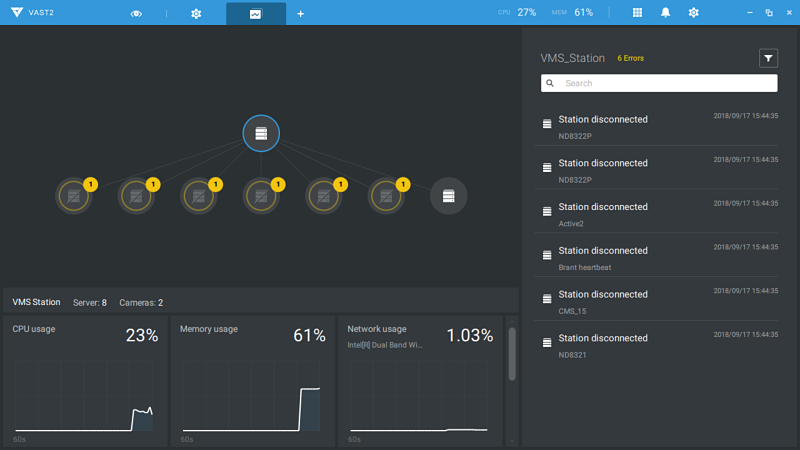Add a new tab with plus
The height and width of the screenshot is (450, 800).
(300, 13)
